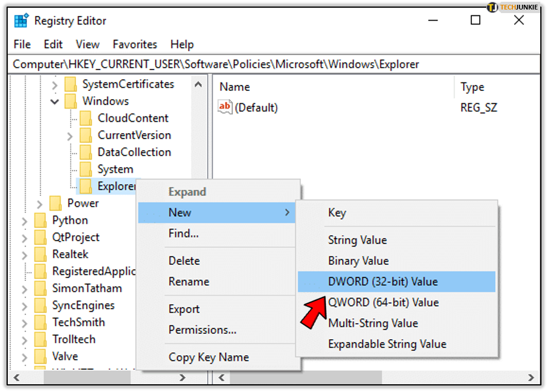The height and width of the screenshot is (392, 548).
Task: Create a new DWORD (32-bit) Value
Action: (x=397, y=282)
